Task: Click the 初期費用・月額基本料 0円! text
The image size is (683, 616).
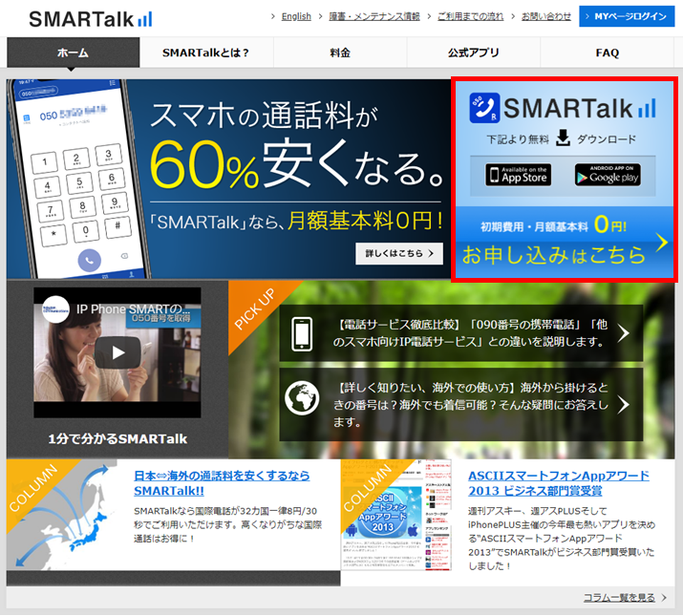Action: click(553, 225)
